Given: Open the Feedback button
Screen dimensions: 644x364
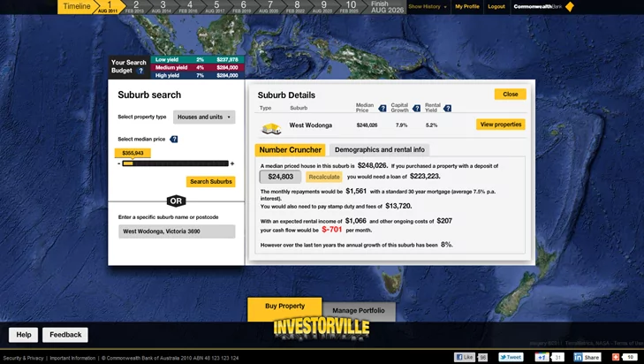Looking at the screenshot, I should pyautogui.click(x=65, y=335).
